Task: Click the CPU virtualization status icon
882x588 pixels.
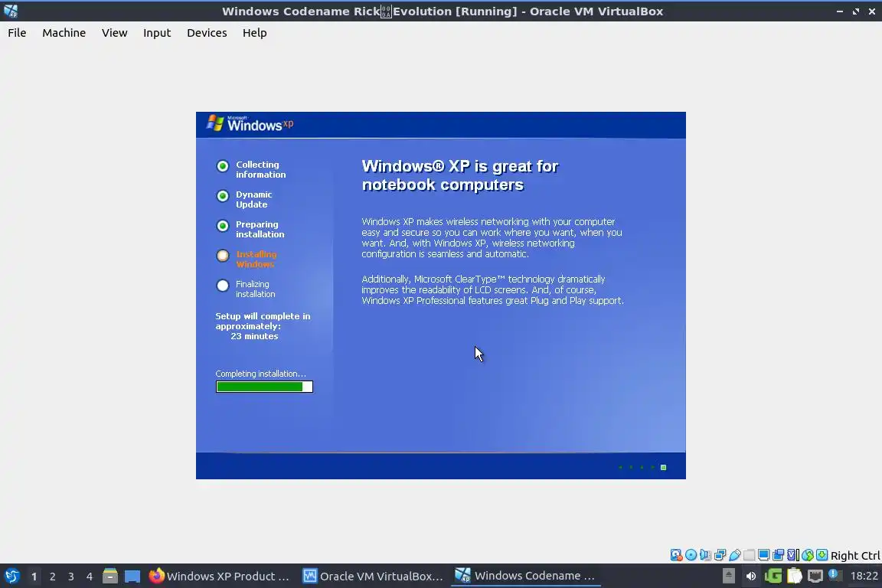Action: pyautogui.click(x=793, y=555)
